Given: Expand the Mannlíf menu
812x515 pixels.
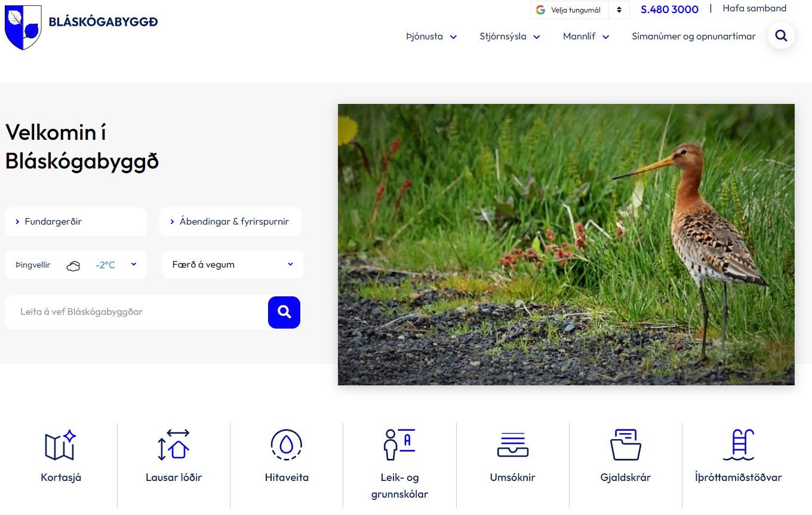Looking at the screenshot, I should 586,36.
